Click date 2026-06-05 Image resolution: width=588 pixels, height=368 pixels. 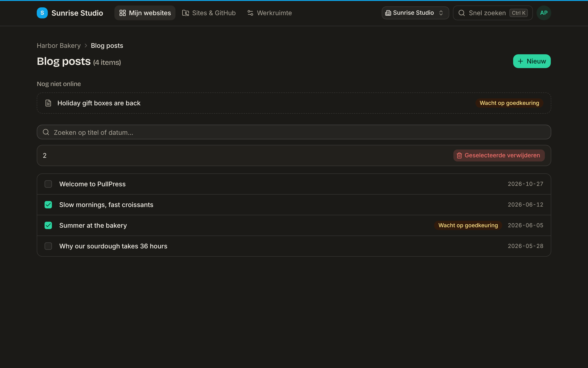525,225
